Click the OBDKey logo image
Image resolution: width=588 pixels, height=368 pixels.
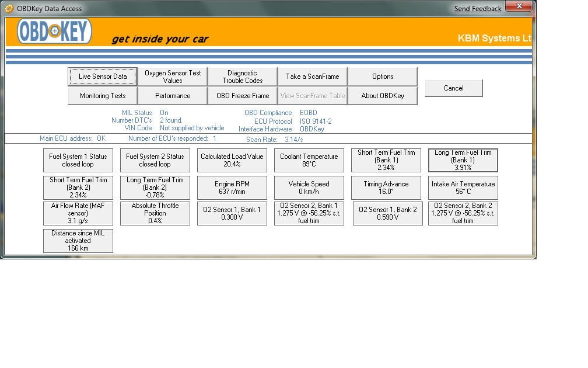(x=54, y=32)
